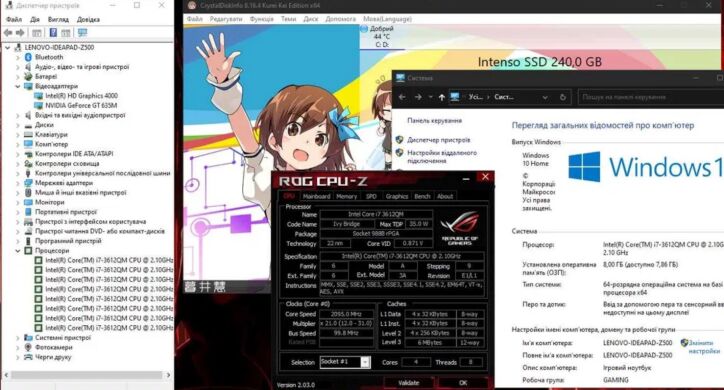The image size is (724, 390).
Task: Click the Bluetooth icon in the device tree
Action: tap(28, 57)
